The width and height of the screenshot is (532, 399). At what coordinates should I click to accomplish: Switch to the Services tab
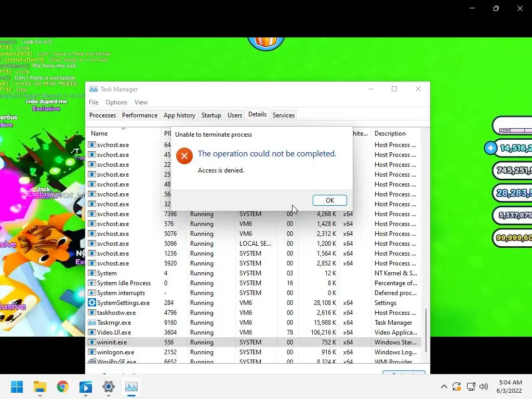pyautogui.click(x=283, y=115)
